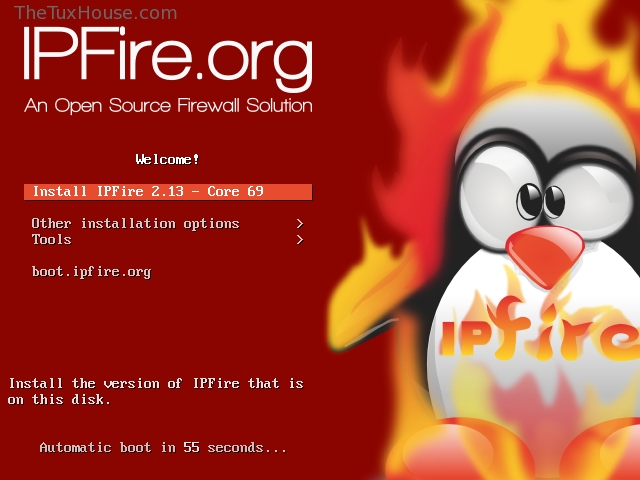
Task: Click the penguin's yellow flame wing
Action: [x=369, y=300]
